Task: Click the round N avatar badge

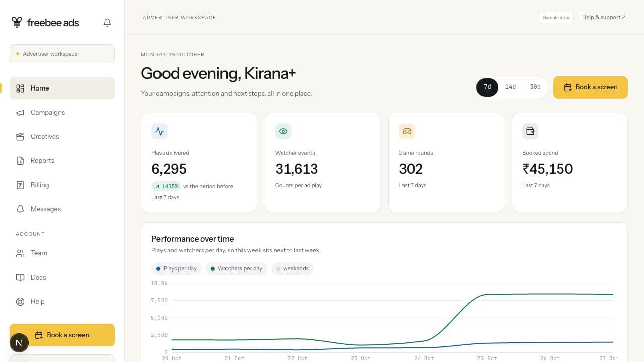Action: [x=19, y=343]
